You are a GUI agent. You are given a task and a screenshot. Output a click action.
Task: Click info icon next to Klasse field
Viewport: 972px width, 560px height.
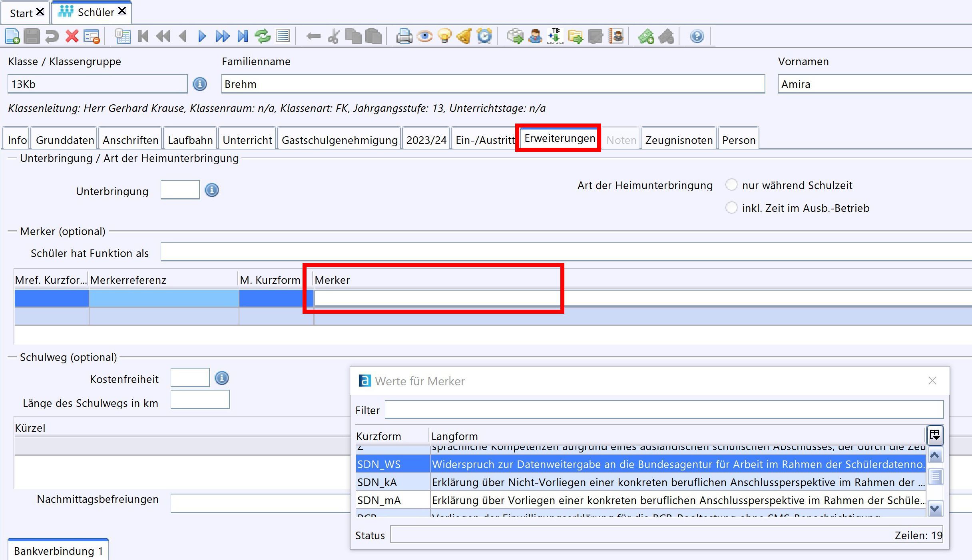(200, 84)
